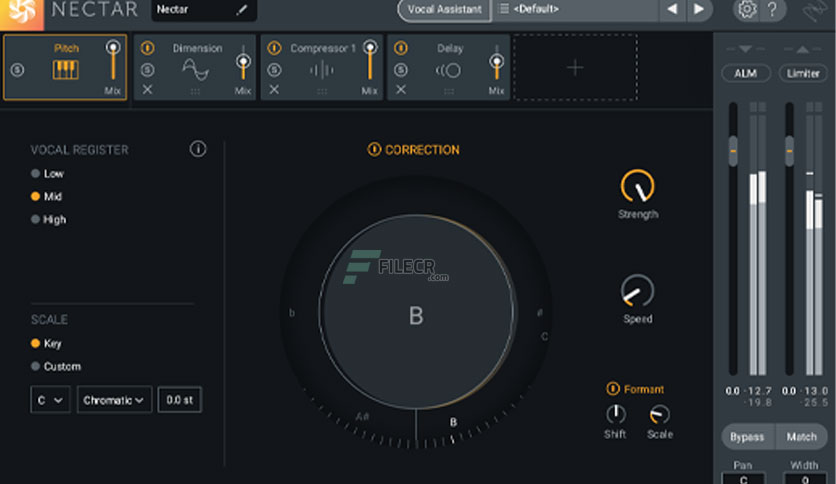The width and height of the screenshot is (836, 484).
Task: Select Custom scale mode
Action: point(56,367)
